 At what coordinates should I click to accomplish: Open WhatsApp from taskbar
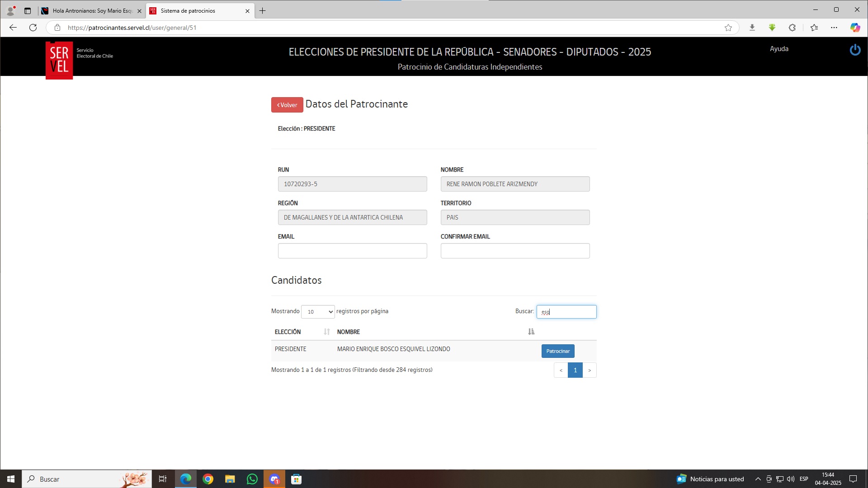click(x=252, y=479)
